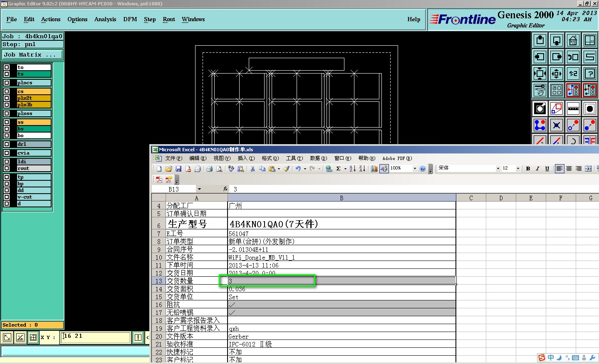
Task: Click the pan-up arrow box icon
Action: tap(540, 40)
